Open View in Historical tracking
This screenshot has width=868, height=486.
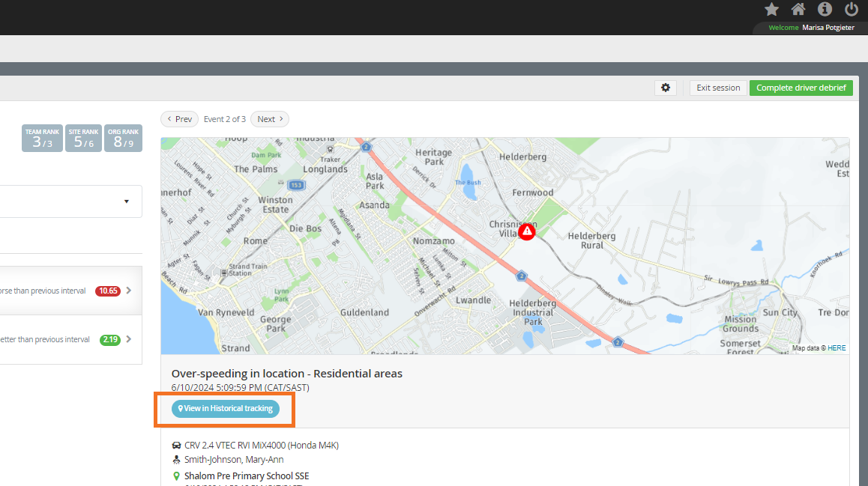(x=226, y=409)
